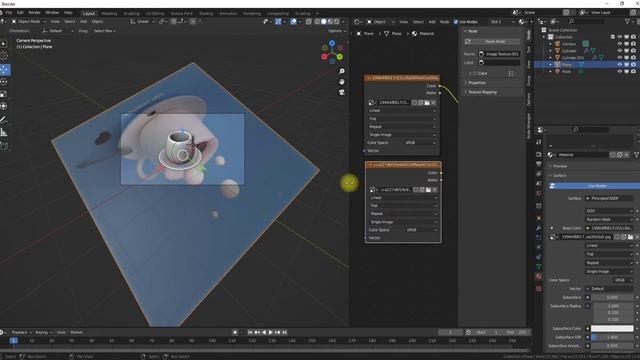Disable Camera in renders via outliner camera icon
Viewport: 640px width, 360px height.
pos(633,44)
